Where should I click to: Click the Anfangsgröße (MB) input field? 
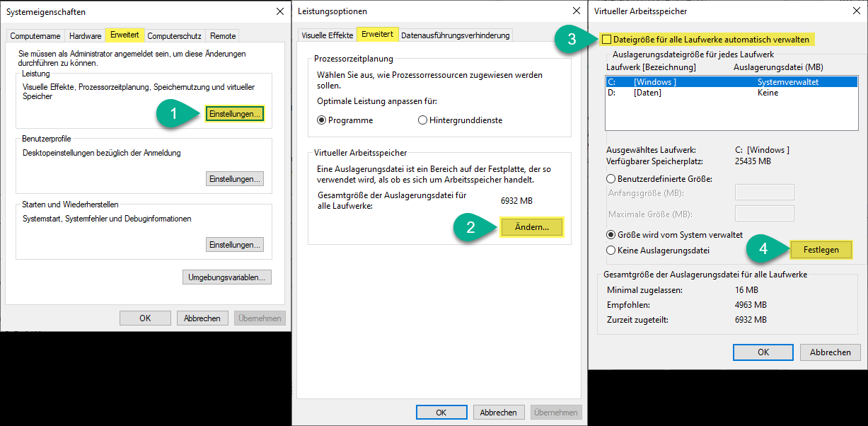click(x=764, y=193)
